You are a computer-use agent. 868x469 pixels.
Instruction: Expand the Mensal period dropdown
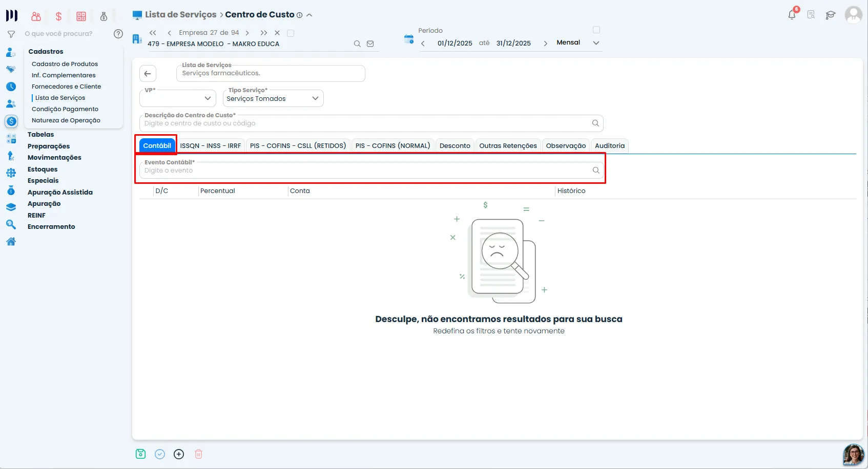point(596,43)
